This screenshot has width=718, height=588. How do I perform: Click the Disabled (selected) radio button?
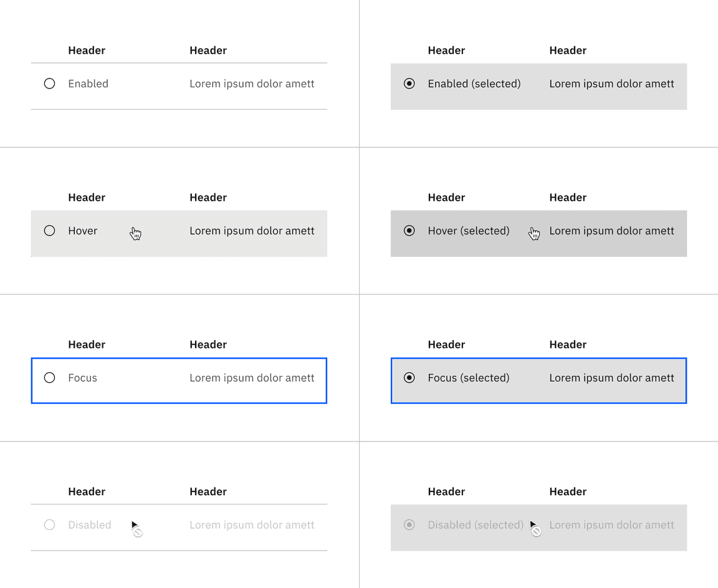[409, 525]
